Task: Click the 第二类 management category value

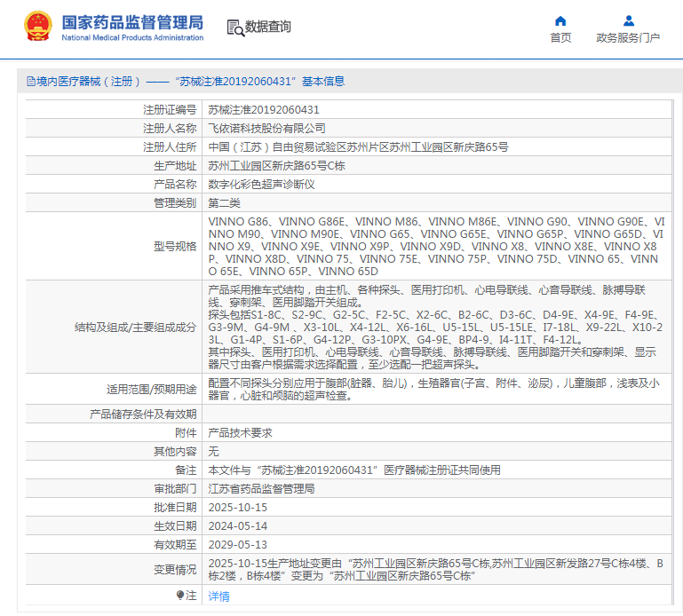Action: tap(226, 203)
